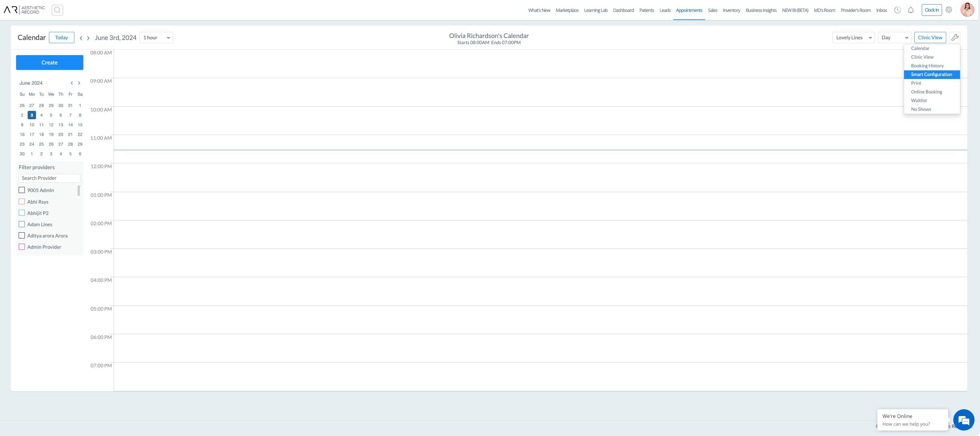
Task: Expand the Lovely Lines clinic dropdown
Action: coord(854,38)
